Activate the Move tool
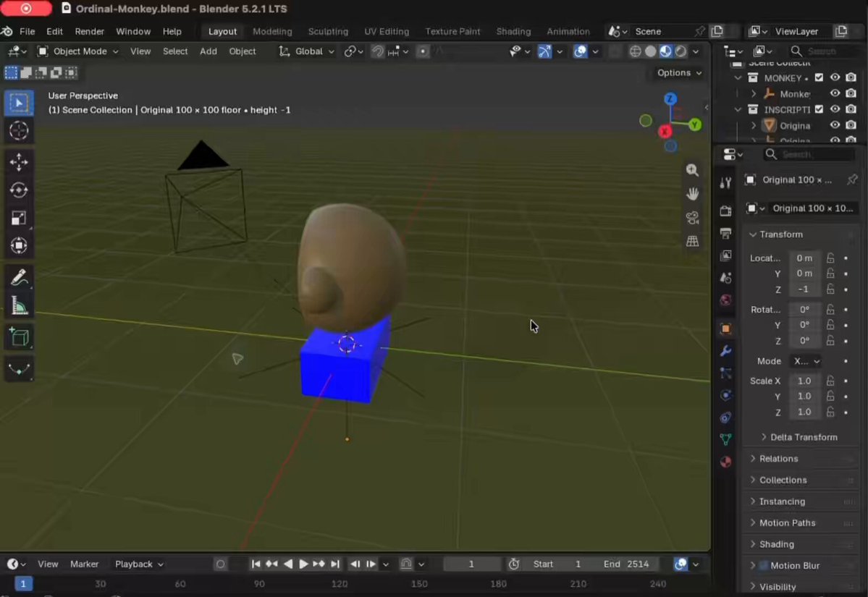 19,162
